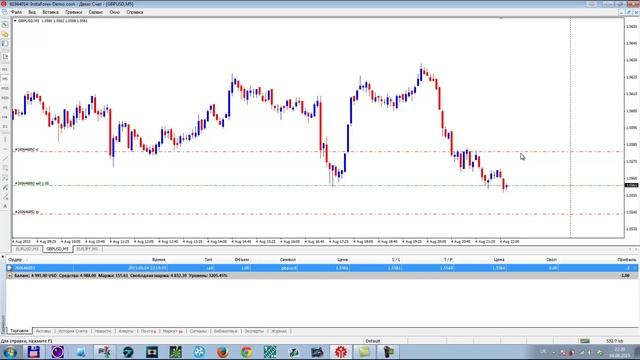The height and width of the screenshot is (360, 640).
Task: Sort orders by the Символ column header
Action: pyautogui.click(x=288, y=260)
